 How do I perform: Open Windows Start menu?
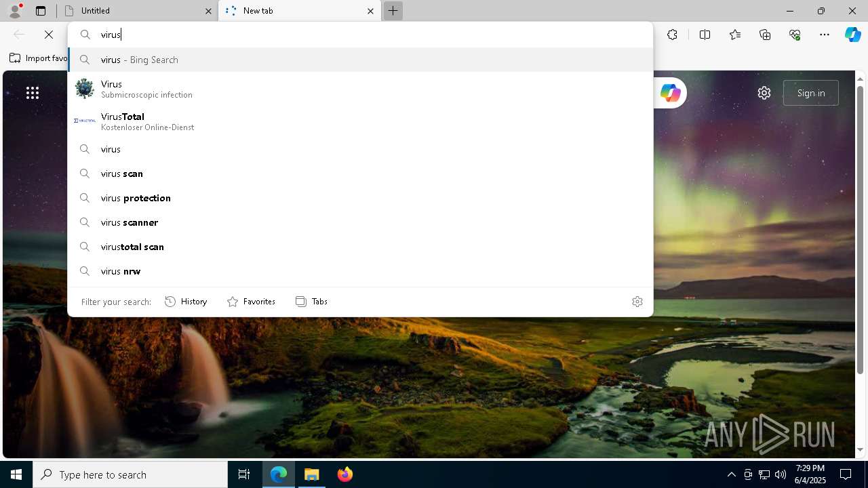tap(16, 474)
